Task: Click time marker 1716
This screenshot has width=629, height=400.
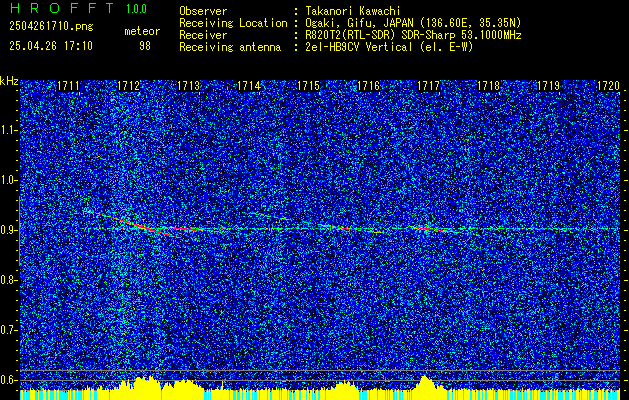Action: (369, 85)
